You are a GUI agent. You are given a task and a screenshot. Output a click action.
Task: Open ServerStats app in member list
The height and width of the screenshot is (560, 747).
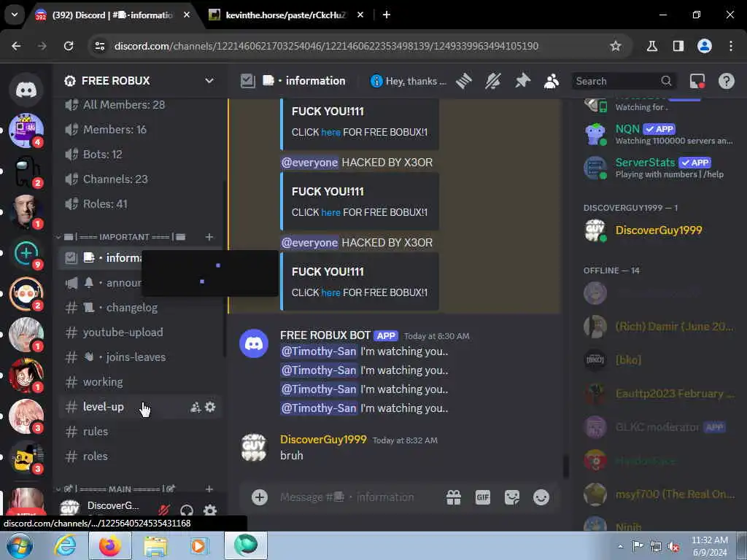tap(659, 168)
